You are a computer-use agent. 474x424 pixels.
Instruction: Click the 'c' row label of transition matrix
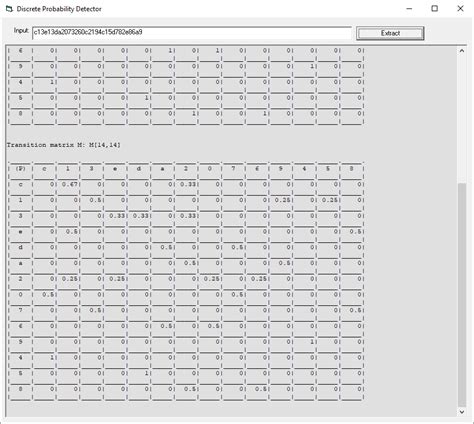[20, 184]
